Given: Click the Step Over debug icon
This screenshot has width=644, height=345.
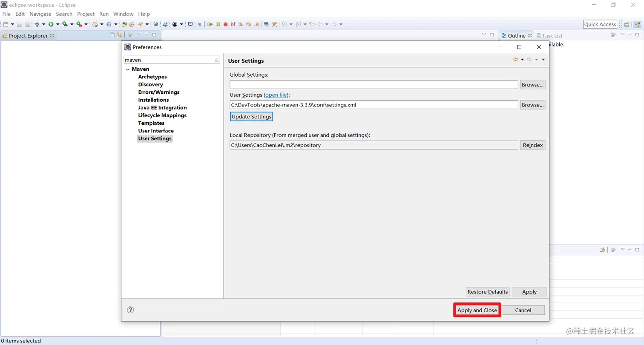Looking at the screenshot, I should click(x=249, y=24).
